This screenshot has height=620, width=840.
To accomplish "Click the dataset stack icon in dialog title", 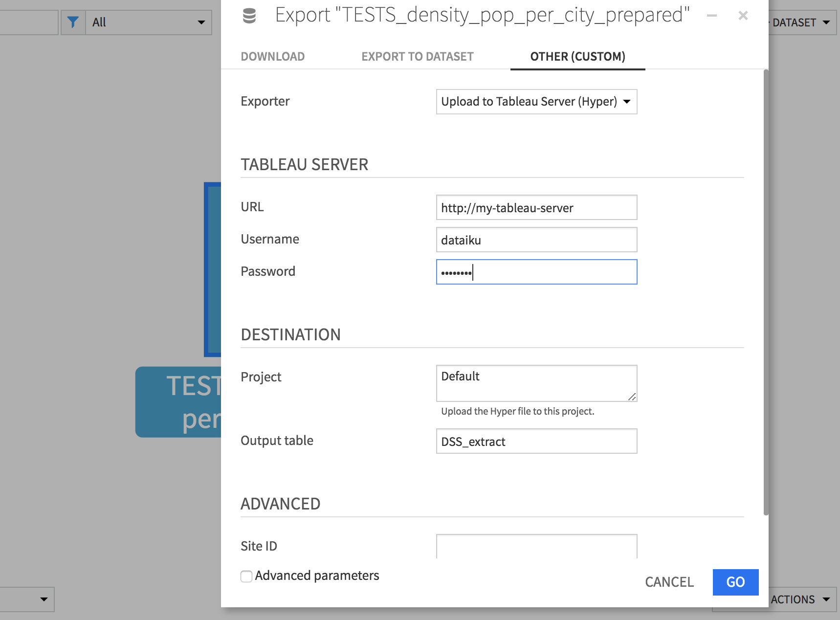I will coord(249,16).
